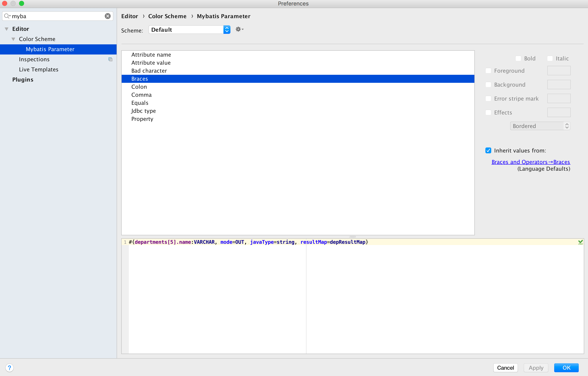Confirm with the OK button
This screenshot has height=376, width=588.
click(x=566, y=368)
